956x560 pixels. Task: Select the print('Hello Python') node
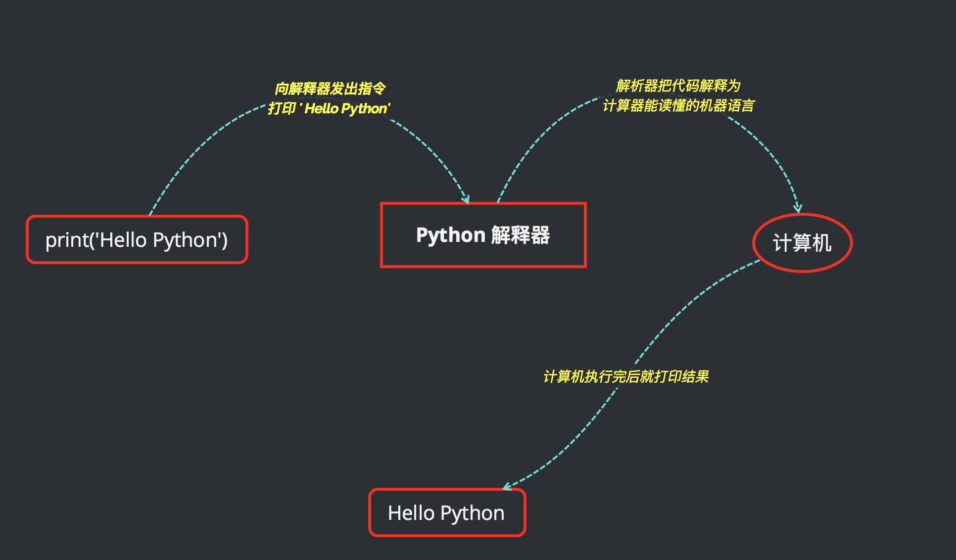(137, 240)
